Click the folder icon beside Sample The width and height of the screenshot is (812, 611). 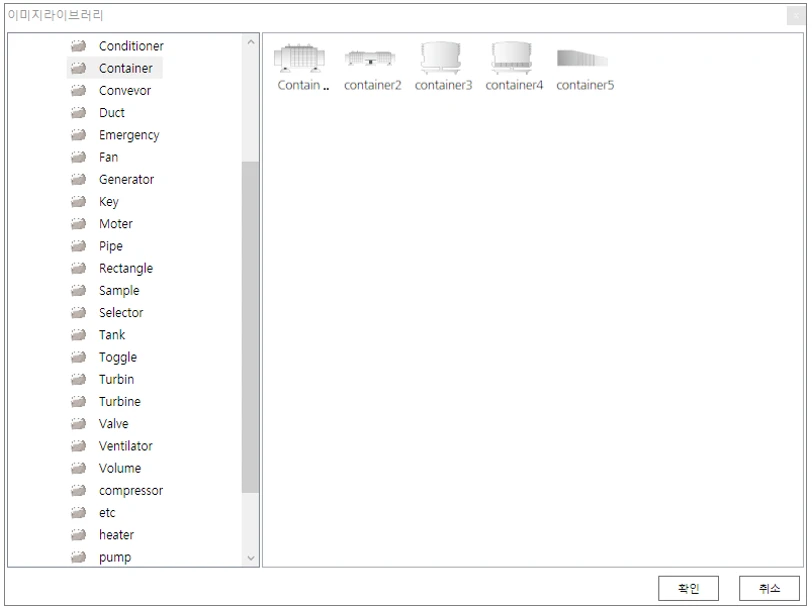(x=78, y=290)
